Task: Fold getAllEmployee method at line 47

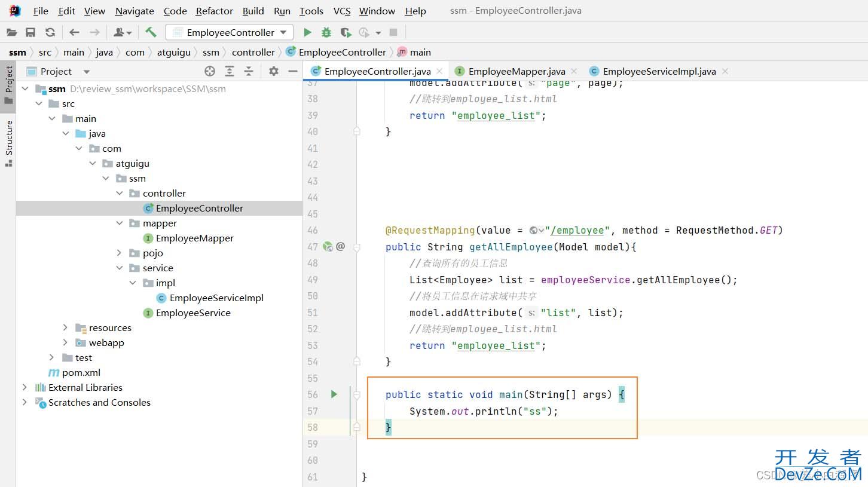Action: pyautogui.click(x=356, y=246)
